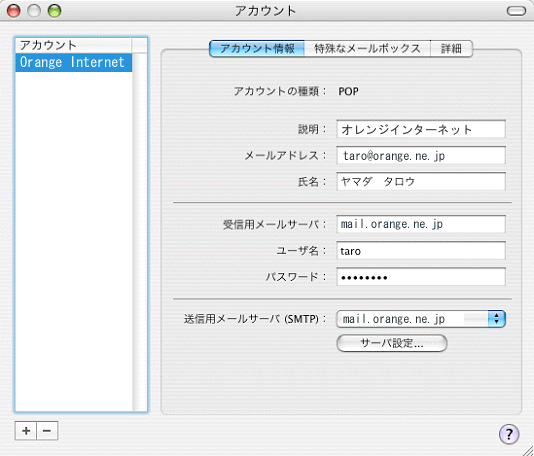This screenshot has height=456, width=534.
Task: Open the 送信用メールサーバ (SMTP) dropdown
Action: [x=421, y=319]
